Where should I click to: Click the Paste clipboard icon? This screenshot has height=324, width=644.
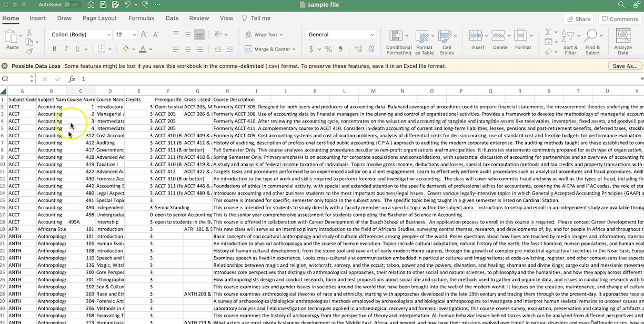coord(11,37)
